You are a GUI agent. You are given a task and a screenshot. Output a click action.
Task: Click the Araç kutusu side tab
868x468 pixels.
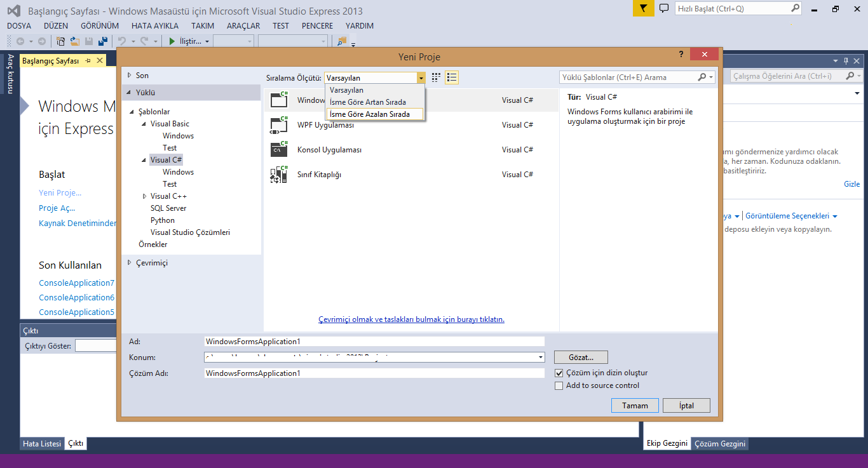(x=10, y=74)
